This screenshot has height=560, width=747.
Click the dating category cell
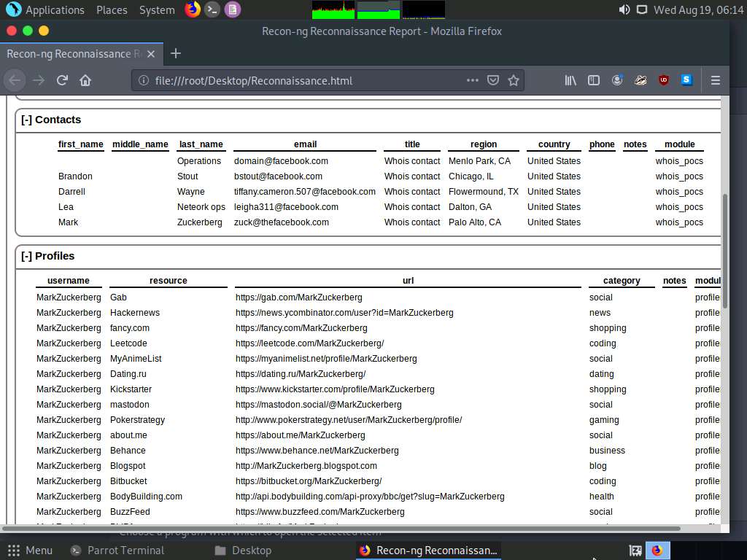coord(601,374)
